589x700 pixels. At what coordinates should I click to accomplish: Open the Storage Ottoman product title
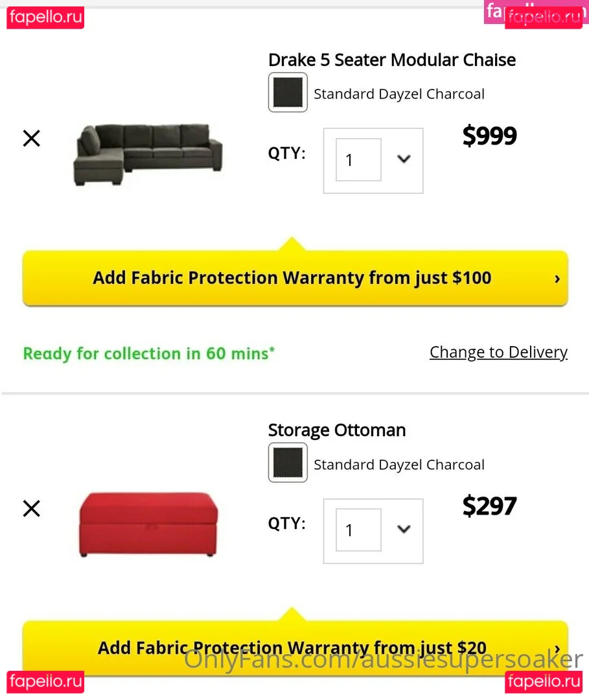(337, 430)
